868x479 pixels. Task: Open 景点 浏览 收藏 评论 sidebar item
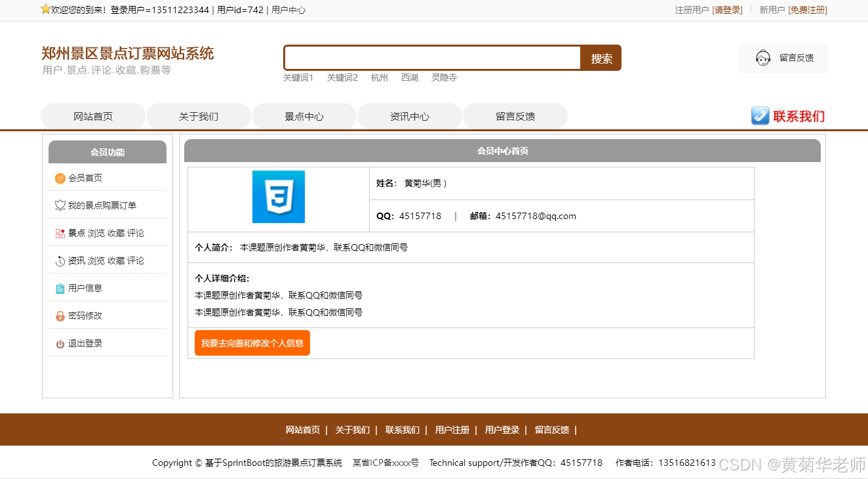[108, 233]
